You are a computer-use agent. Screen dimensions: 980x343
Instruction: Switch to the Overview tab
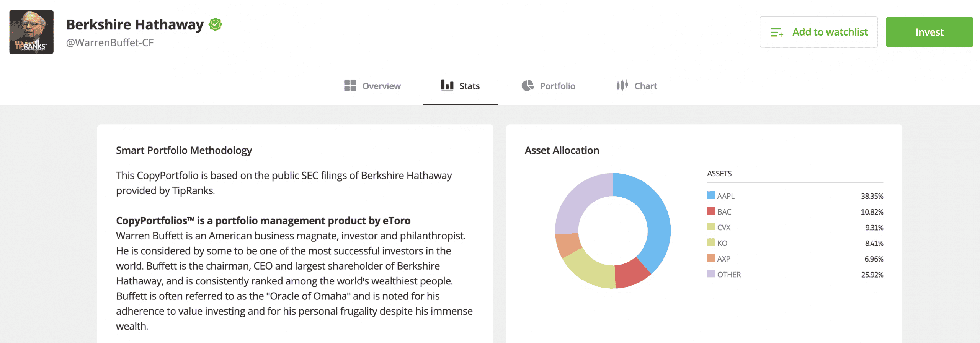pyautogui.click(x=372, y=86)
